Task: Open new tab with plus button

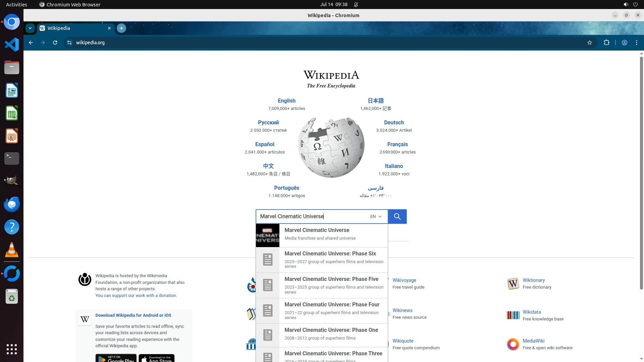Action: pyautogui.click(x=121, y=28)
